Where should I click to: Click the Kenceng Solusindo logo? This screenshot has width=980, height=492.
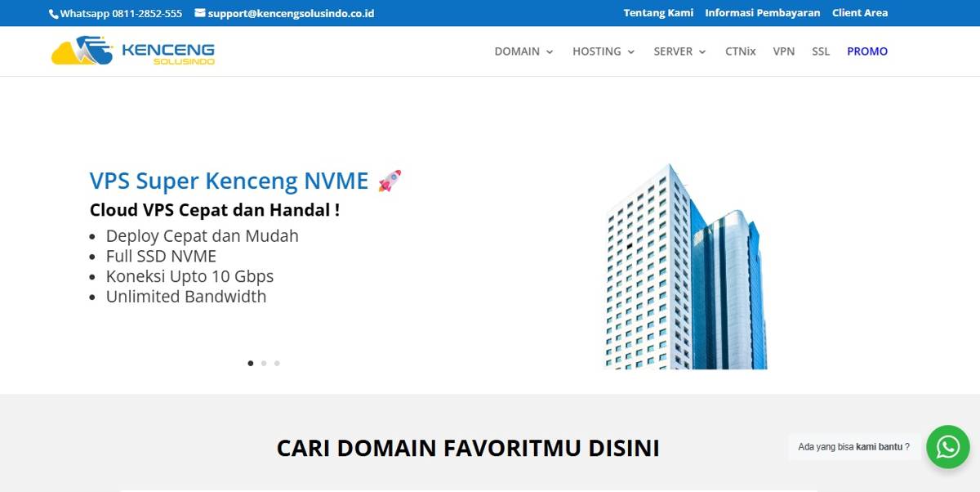coord(133,51)
